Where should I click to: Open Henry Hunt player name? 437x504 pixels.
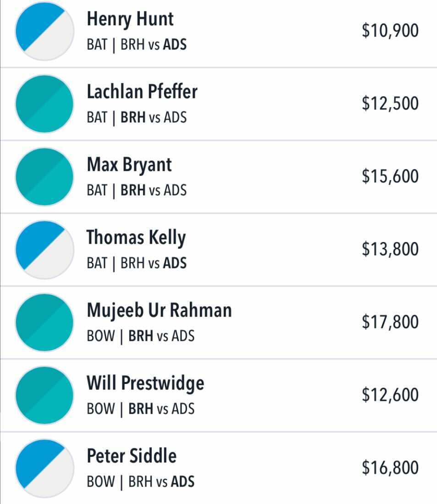coord(130,19)
